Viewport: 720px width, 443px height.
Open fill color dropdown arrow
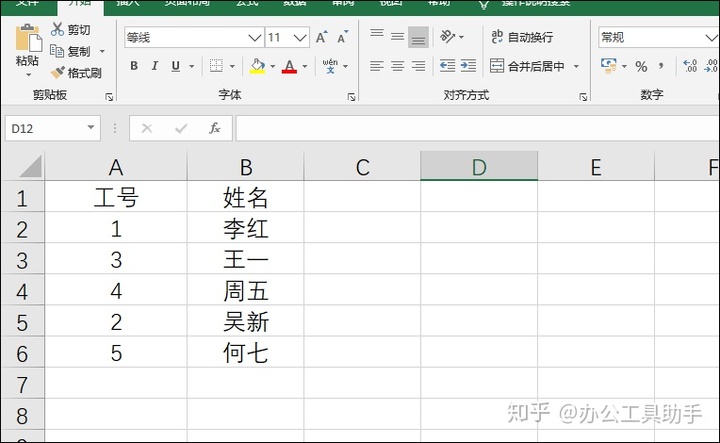[x=273, y=67]
